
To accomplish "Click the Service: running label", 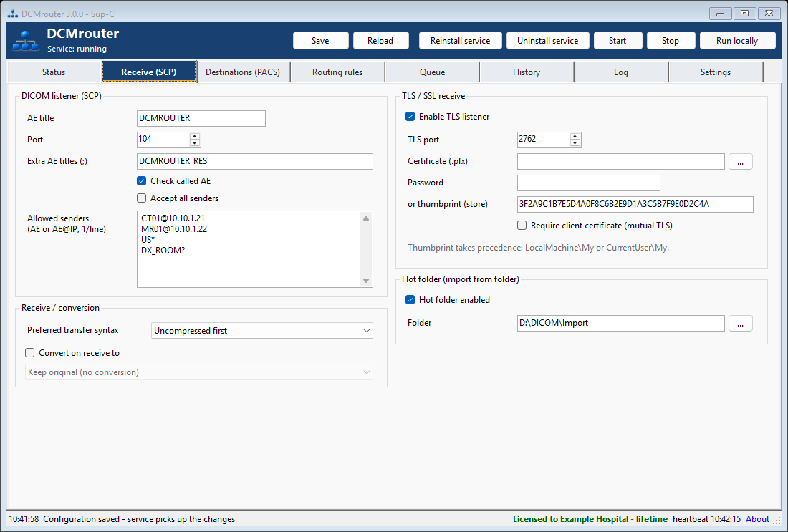I will pos(77,49).
